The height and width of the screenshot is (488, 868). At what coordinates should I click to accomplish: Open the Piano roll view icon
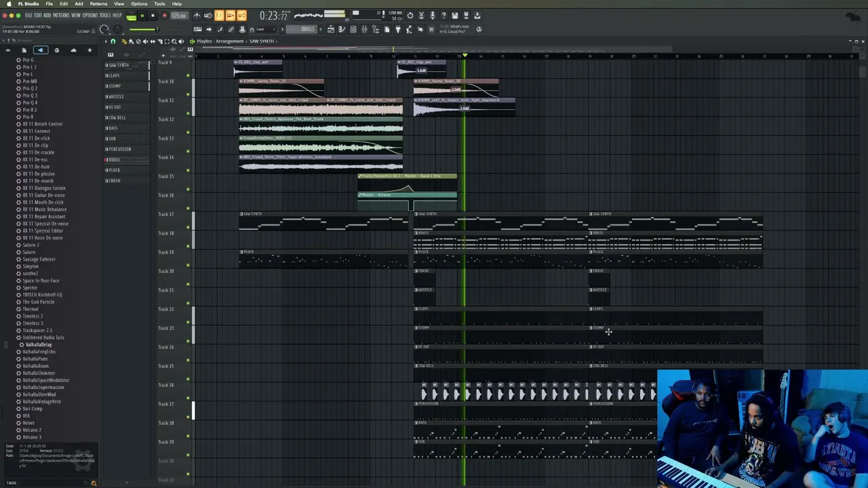pos(342,29)
